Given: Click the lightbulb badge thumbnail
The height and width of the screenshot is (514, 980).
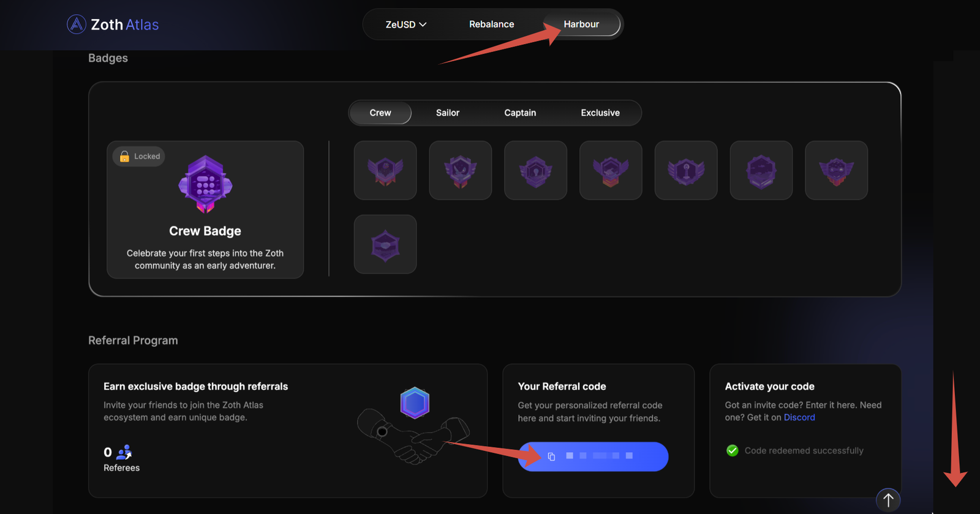Looking at the screenshot, I should click(x=535, y=171).
